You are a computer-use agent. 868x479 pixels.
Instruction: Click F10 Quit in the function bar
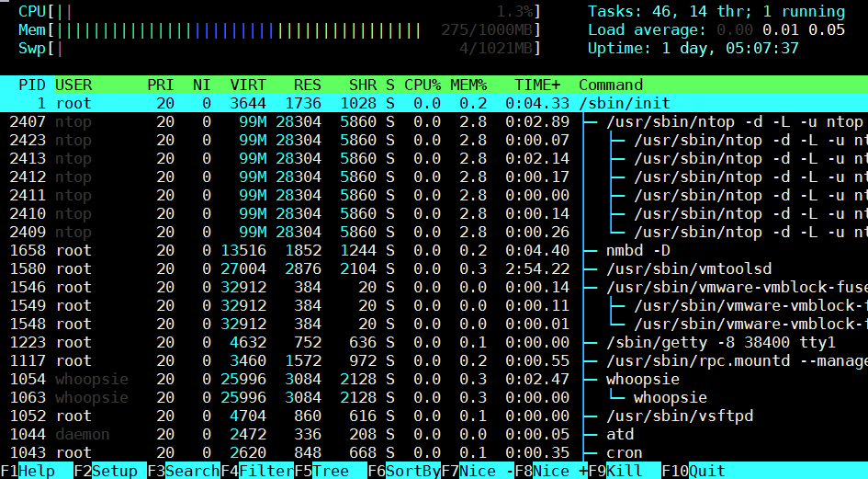click(x=694, y=471)
